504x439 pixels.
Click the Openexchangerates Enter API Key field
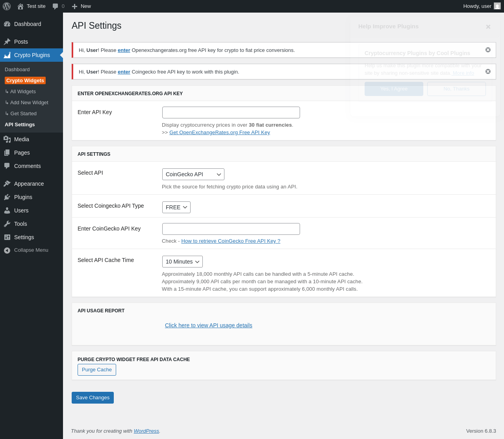coord(231,113)
